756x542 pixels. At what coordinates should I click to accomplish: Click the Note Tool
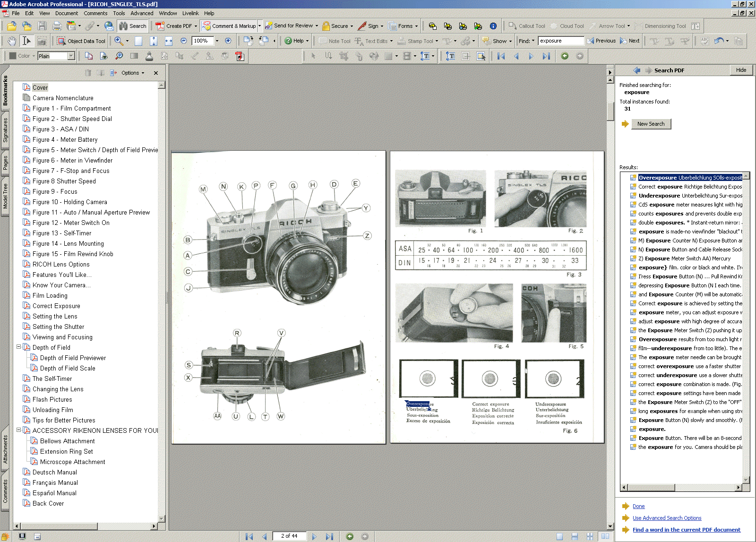tap(335, 41)
